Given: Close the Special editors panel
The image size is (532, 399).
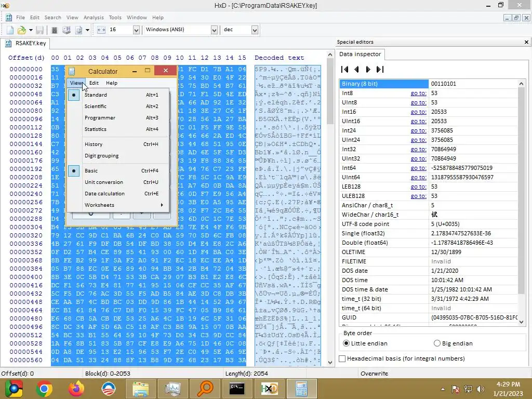Looking at the screenshot, I should (x=526, y=42).
